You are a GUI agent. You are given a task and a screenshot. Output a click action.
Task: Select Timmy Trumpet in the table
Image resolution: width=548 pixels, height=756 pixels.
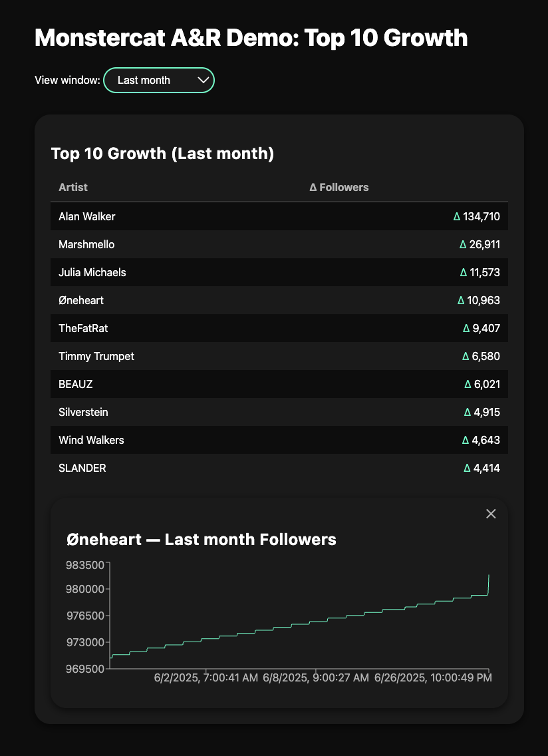point(279,356)
